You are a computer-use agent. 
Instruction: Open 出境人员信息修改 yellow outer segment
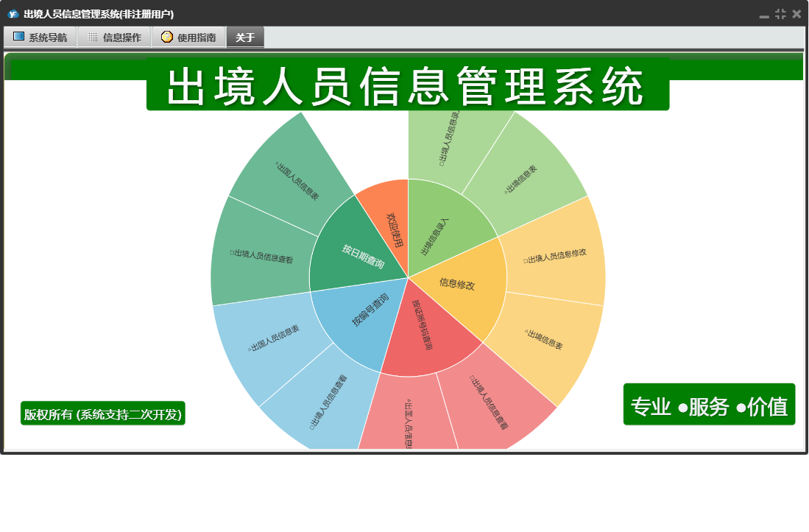pyautogui.click(x=554, y=255)
